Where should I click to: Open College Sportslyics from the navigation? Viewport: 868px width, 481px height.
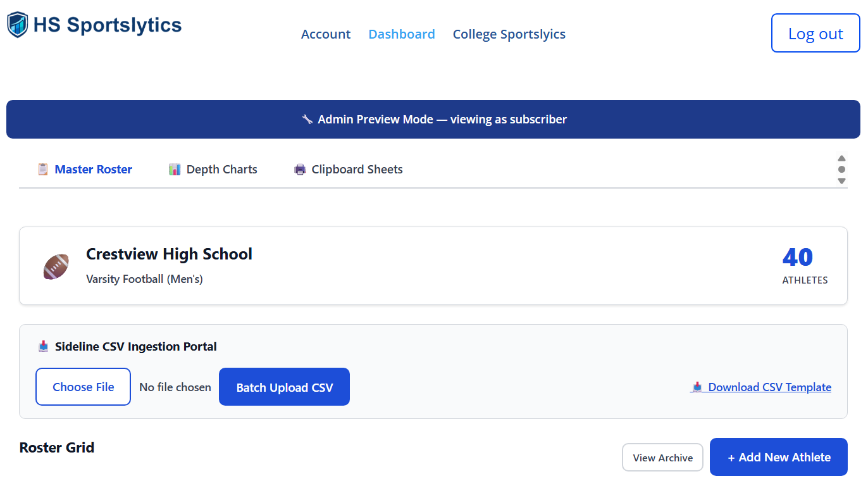(509, 34)
